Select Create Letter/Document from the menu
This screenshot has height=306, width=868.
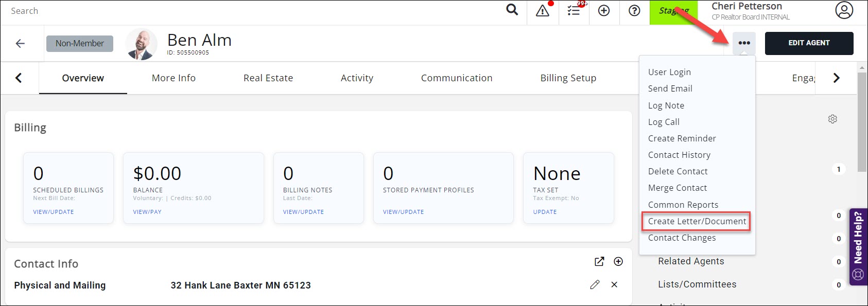pyautogui.click(x=697, y=221)
